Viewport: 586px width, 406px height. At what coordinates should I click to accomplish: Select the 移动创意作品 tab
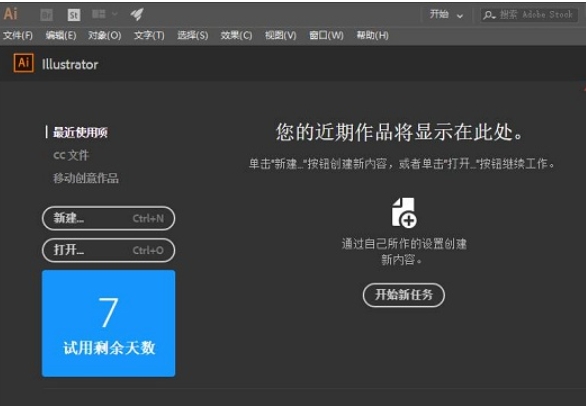[x=86, y=178]
